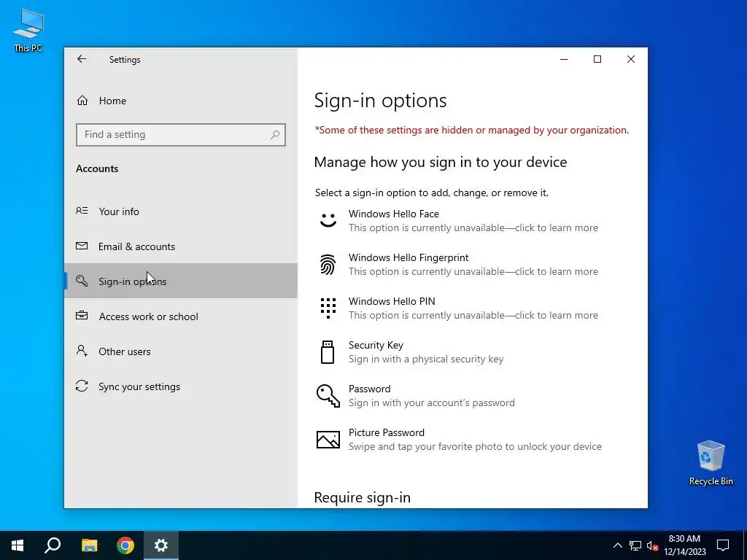This screenshot has width=747, height=560.
Task: Click the Other users person-plus icon
Action: (x=82, y=351)
